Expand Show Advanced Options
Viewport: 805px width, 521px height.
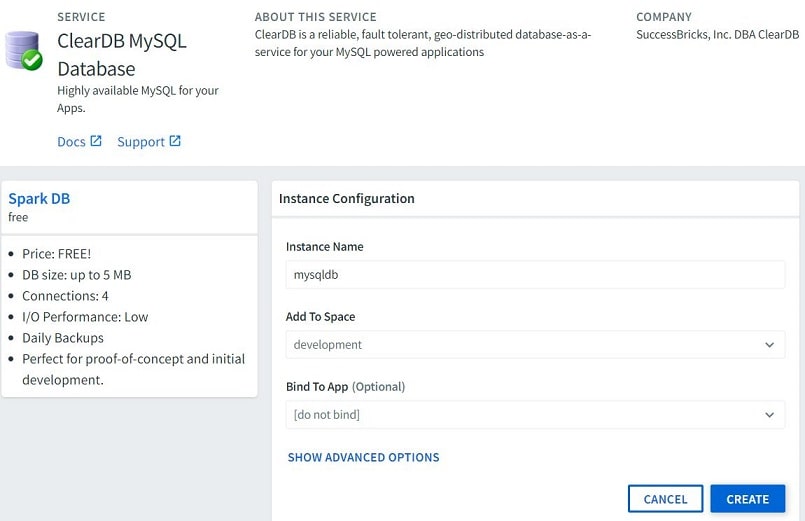pyautogui.click(x=363, y=457)
